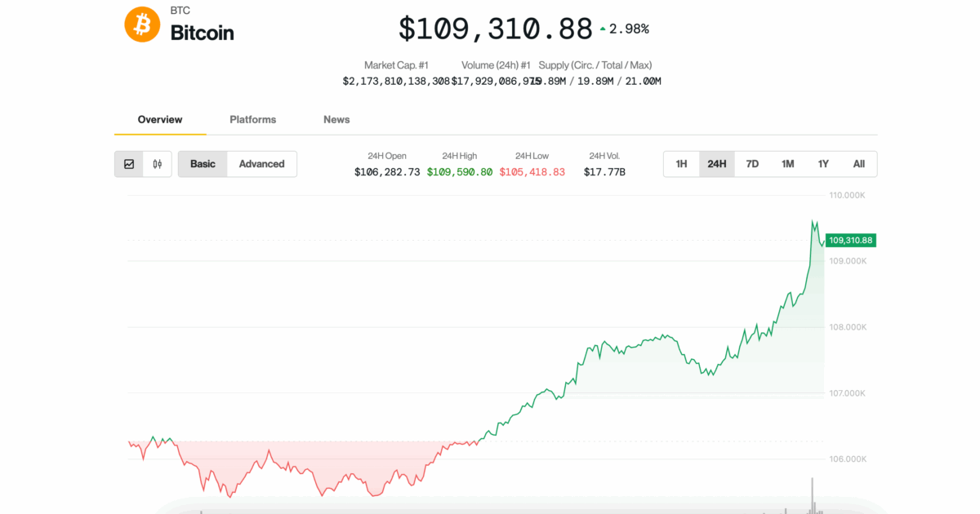
Task: Set chart range to 7D
Action: [x=752, y=164]
